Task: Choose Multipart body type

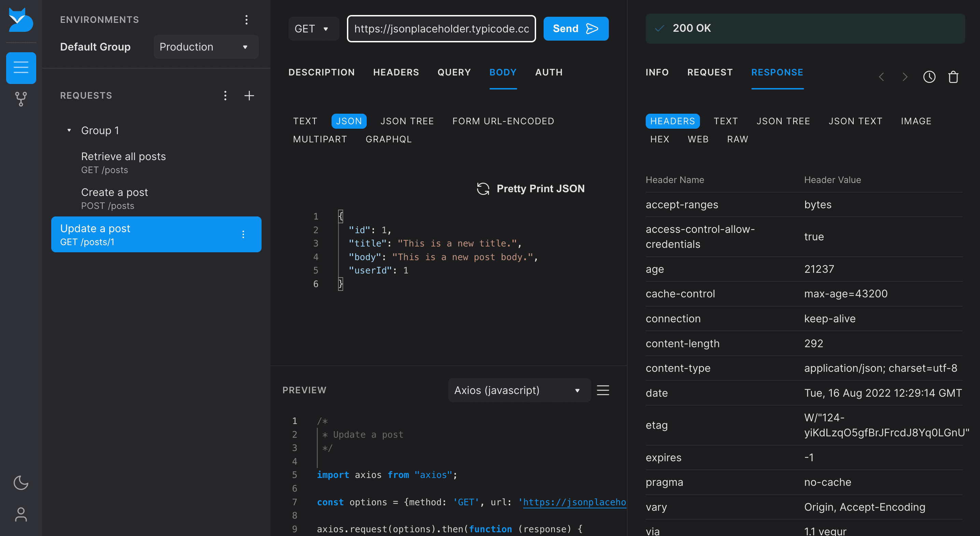Action: (320, 139)
